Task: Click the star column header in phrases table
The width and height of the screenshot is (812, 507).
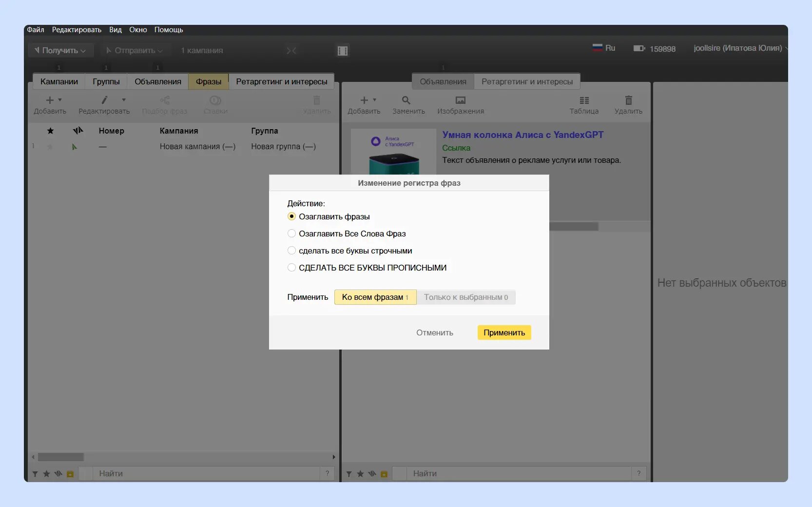Action: 50,131
